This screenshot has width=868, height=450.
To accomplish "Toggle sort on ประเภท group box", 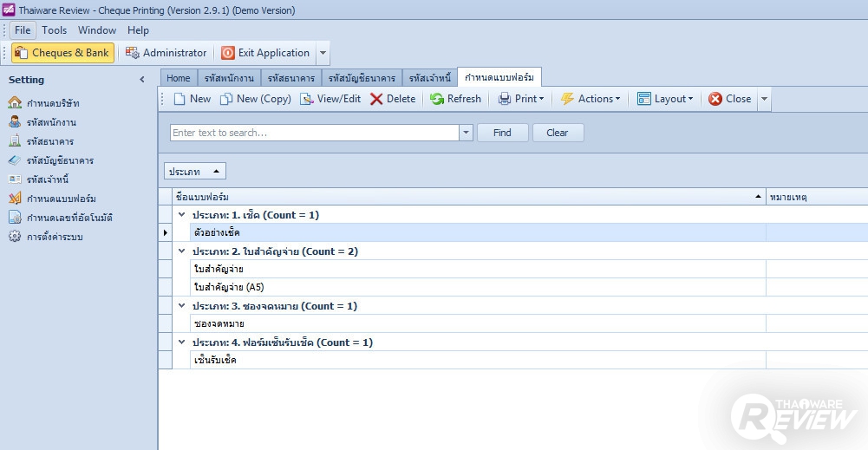I will (195, 172).
